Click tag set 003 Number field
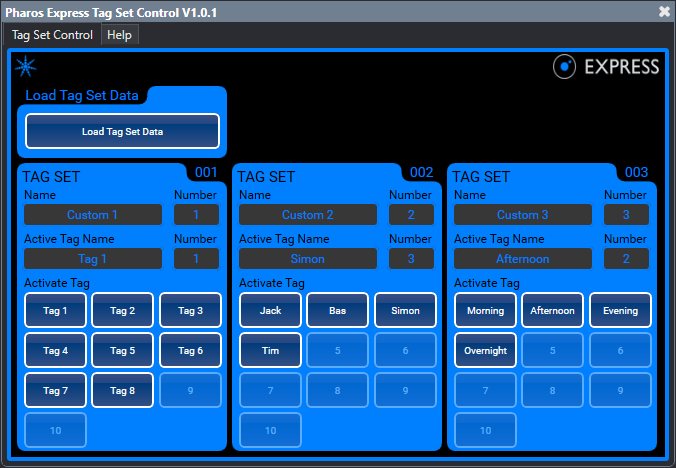Viewport: 676px width, 468px height. [x=626, y=215]
